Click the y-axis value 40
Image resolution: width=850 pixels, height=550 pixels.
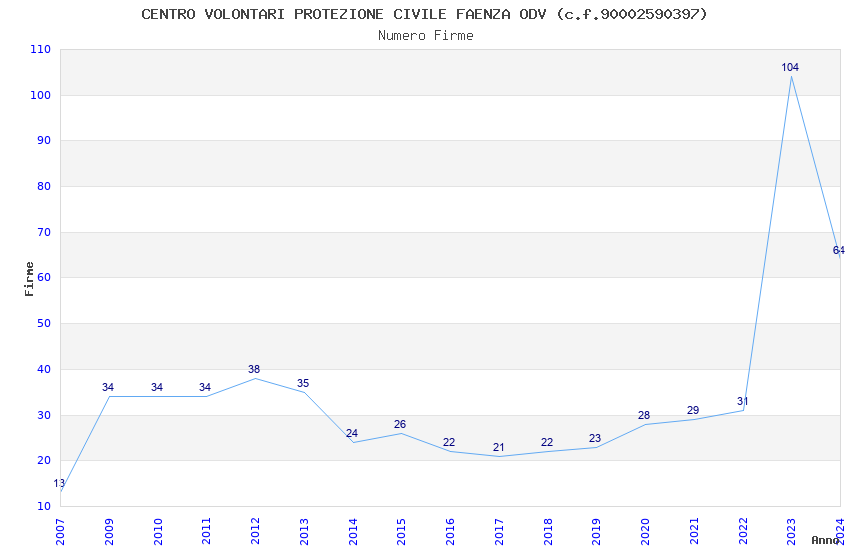point(43,369)
